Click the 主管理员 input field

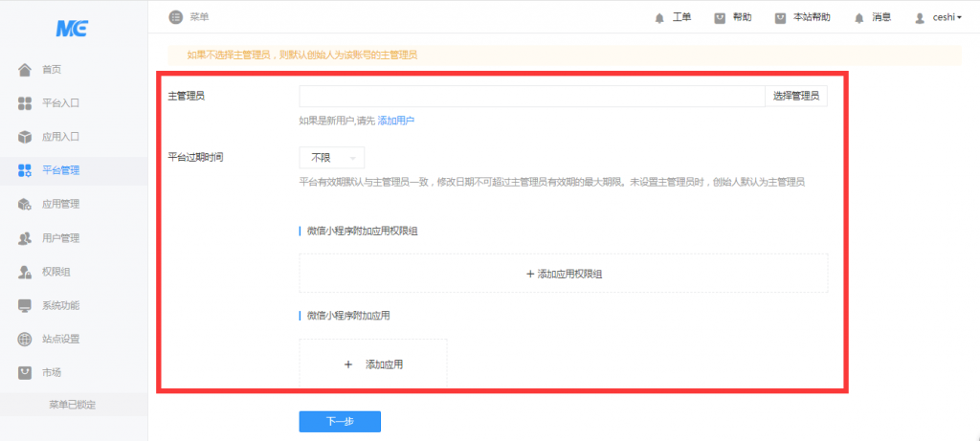pos(531,96)
